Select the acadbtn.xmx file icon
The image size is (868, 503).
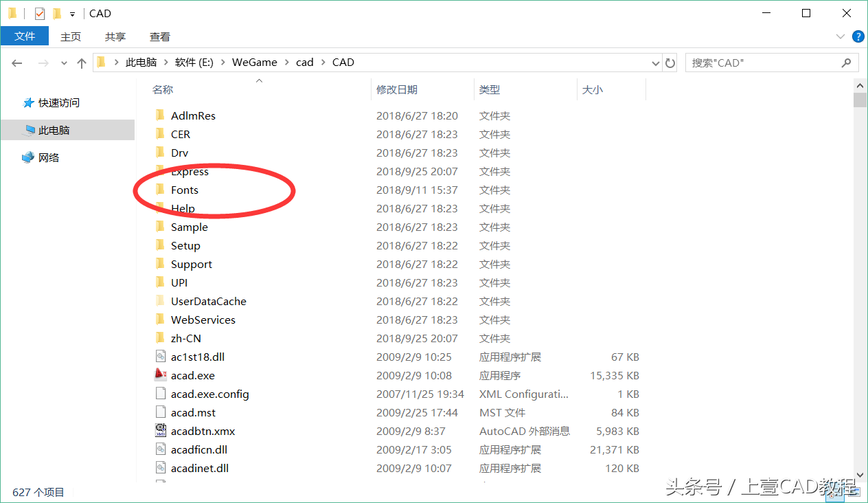pos(161,431)
